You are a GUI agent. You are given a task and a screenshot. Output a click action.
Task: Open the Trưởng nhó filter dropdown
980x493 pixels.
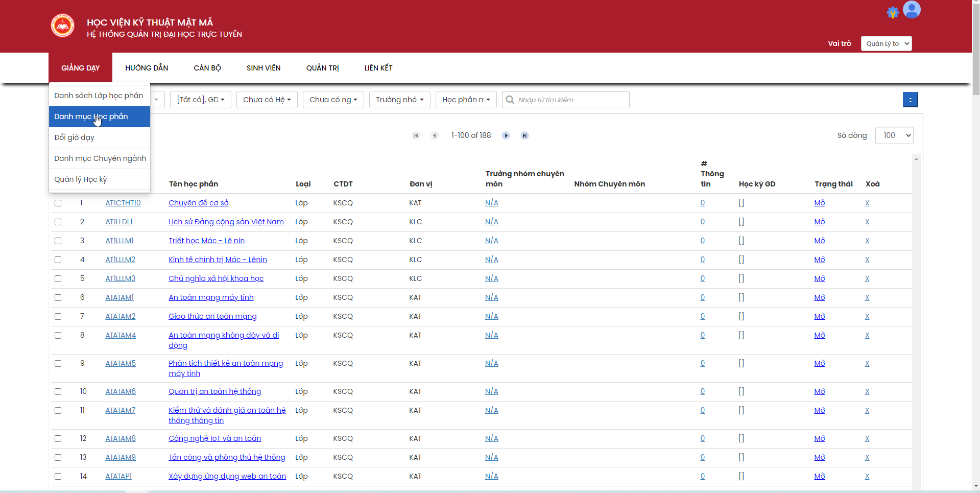click(400, 100)
